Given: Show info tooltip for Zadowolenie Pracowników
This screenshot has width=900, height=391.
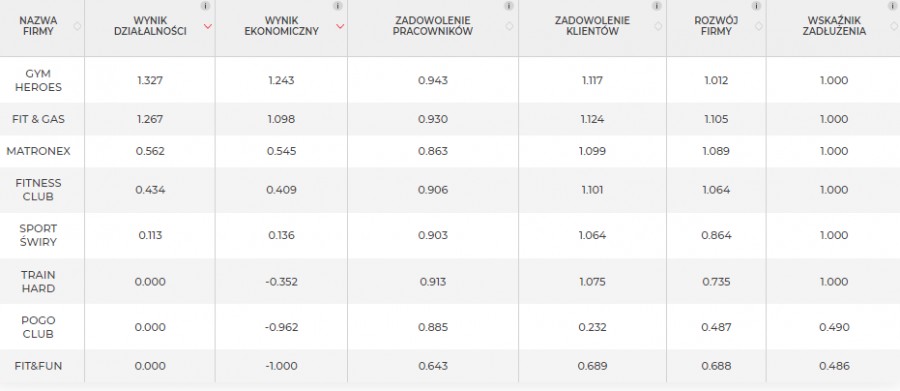Looking at the screenshot, I should [x=509, y=6].
